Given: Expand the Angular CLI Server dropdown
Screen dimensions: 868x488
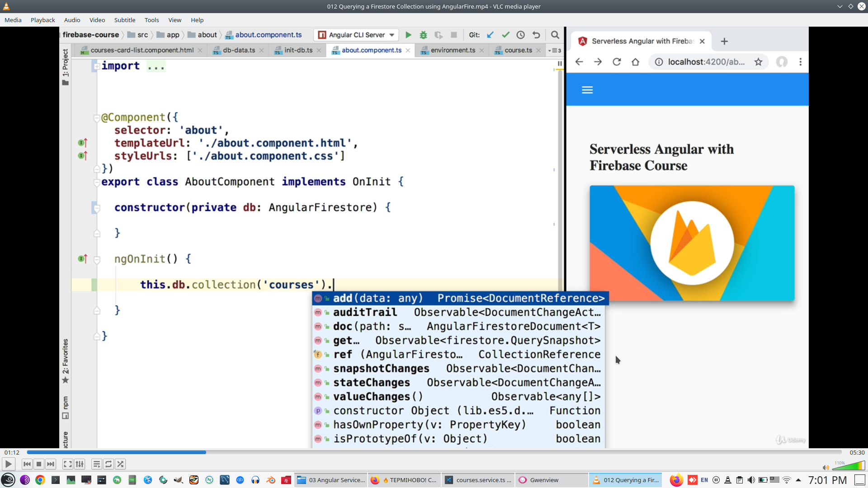Looking at the screenshot, I should (392, 35).
